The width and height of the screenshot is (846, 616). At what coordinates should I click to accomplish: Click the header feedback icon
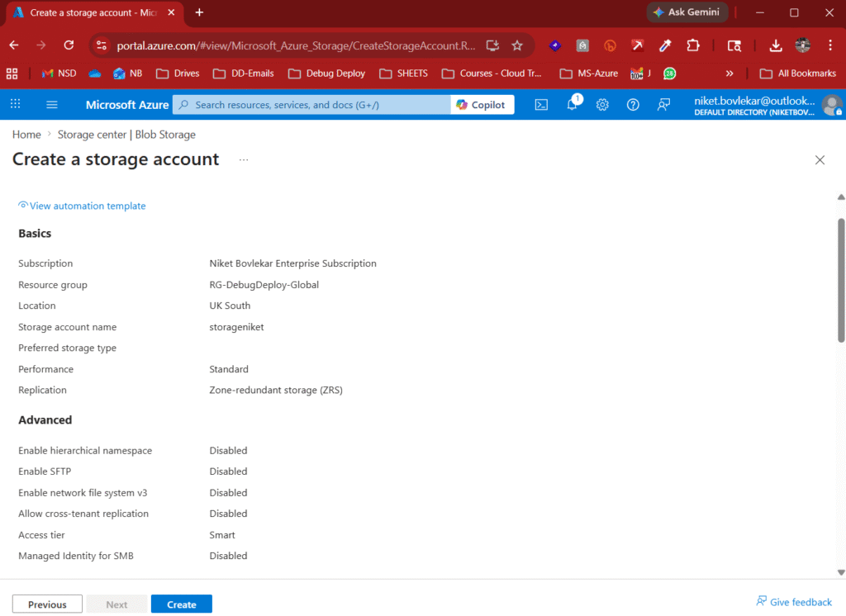click(663, 105)
